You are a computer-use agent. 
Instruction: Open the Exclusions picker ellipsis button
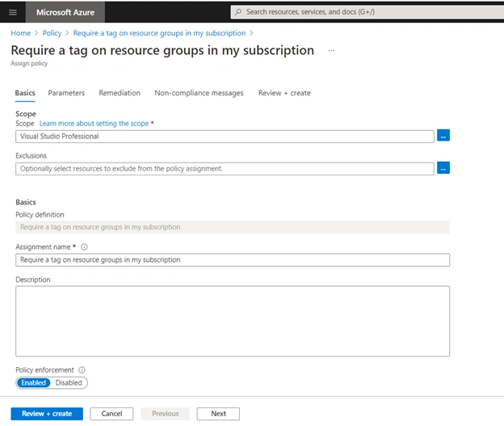443,168
